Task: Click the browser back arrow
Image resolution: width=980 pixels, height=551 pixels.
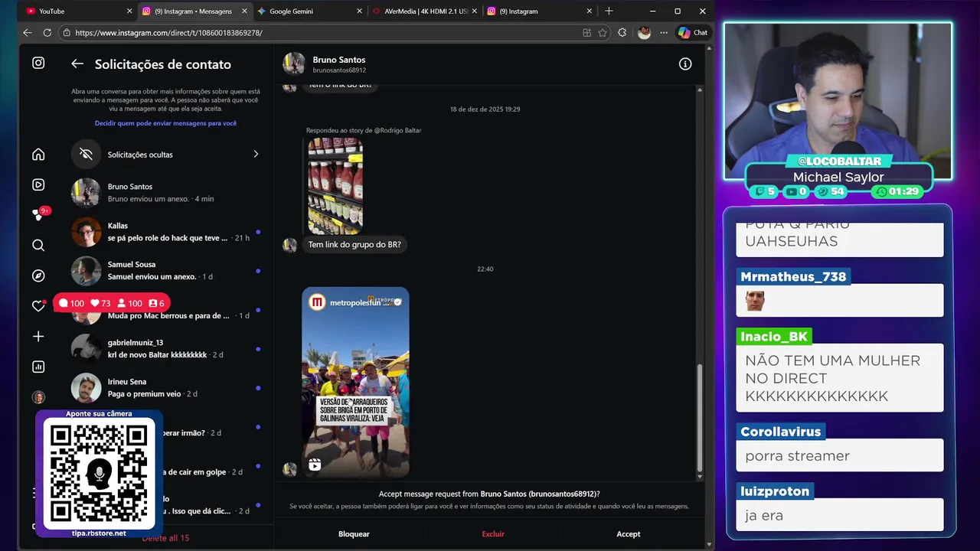Action: point(28,33)
